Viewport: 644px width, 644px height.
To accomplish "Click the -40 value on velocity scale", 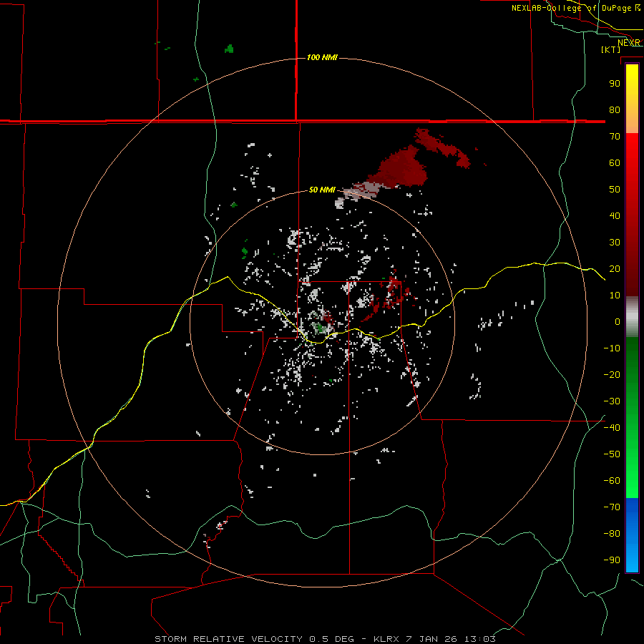I will pos(612,428).
